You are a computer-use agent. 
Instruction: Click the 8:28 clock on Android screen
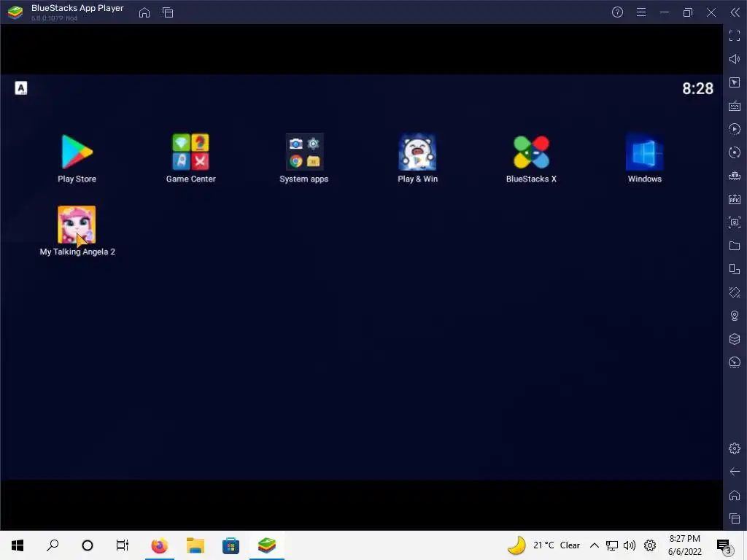click(x=697, y=88)
